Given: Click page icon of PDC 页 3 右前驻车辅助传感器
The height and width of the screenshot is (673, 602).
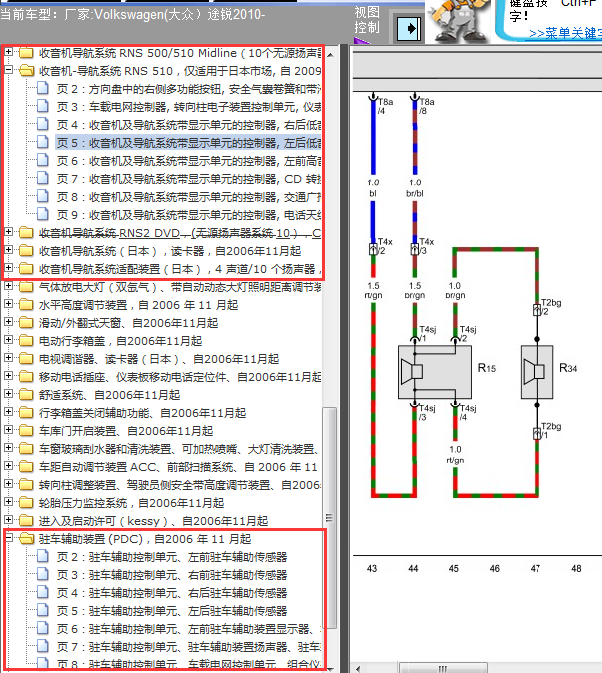Looking at the screenshot, I should tap(42, 574).
